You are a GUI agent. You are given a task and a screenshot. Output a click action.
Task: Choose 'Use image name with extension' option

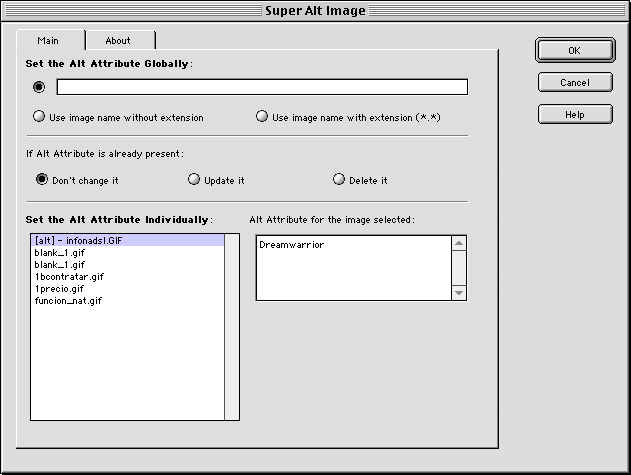263,117
